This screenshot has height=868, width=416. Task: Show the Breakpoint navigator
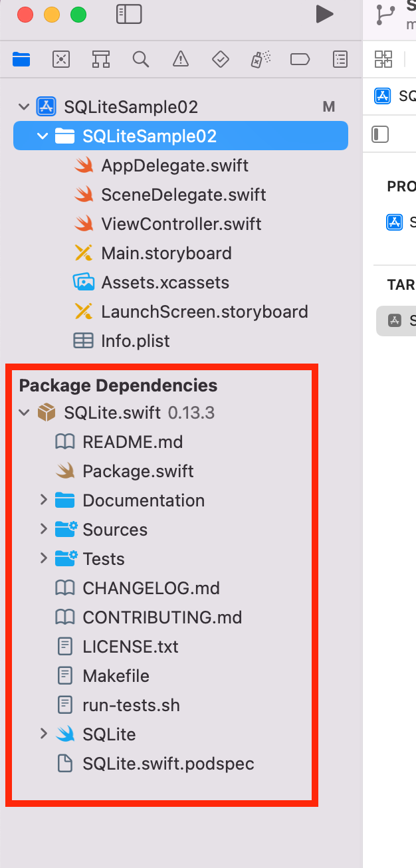coord(300,59)
